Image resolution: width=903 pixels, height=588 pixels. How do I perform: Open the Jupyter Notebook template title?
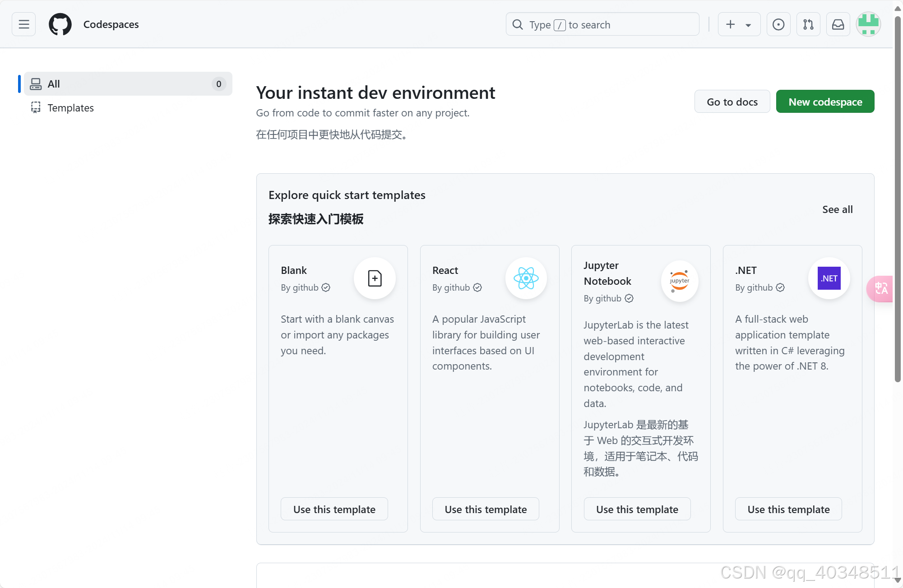(607, 273)
